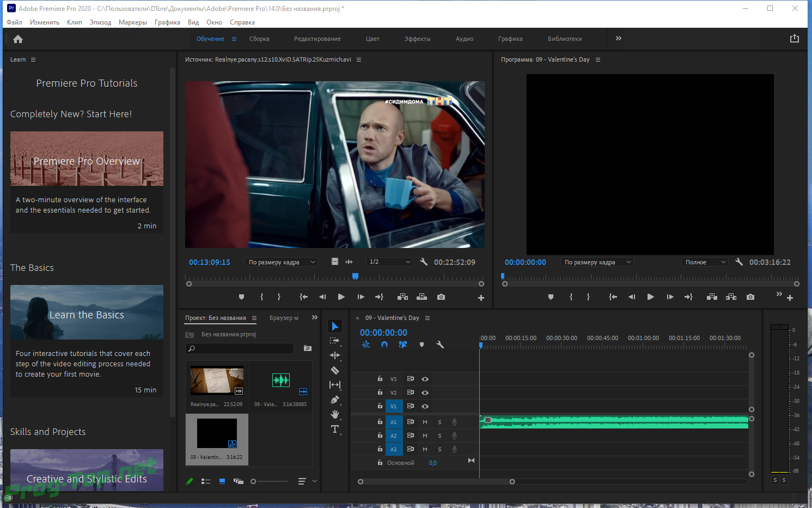The image size is (812, 508).
Task: Open Source playback resolution 1/2 dropdown
Action: pos(389,262)
